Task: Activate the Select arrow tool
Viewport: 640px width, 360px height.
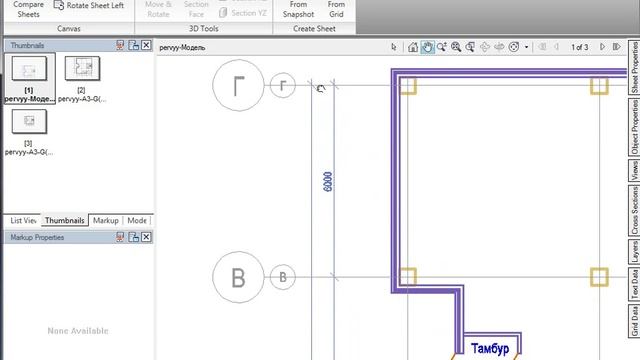Action: click(x=393, y=47)
